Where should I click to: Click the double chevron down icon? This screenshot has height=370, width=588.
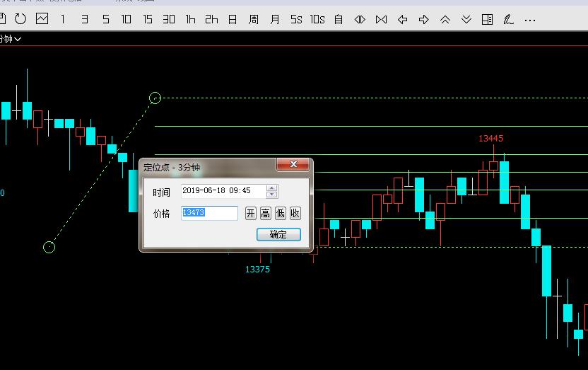pos(466,19)
